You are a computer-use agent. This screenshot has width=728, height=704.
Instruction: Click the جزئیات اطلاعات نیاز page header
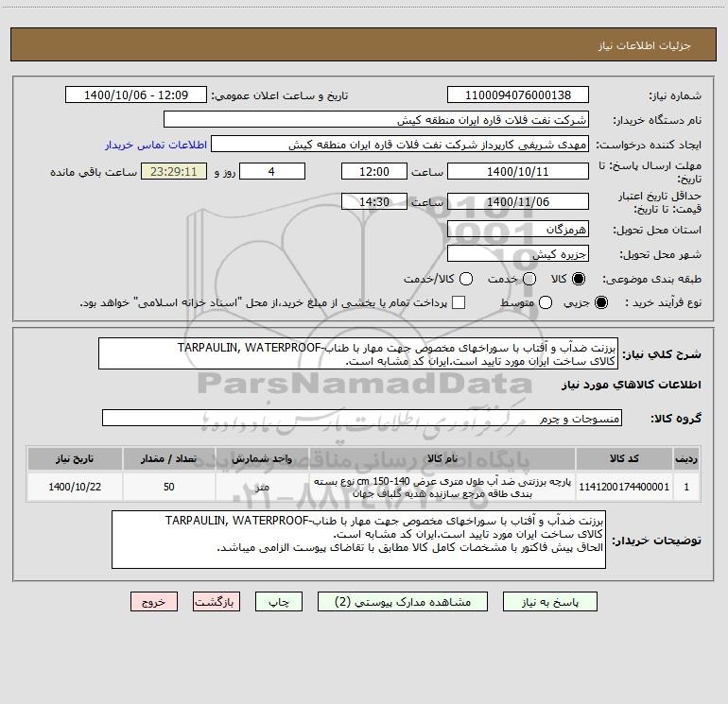[x=645, y=45]
